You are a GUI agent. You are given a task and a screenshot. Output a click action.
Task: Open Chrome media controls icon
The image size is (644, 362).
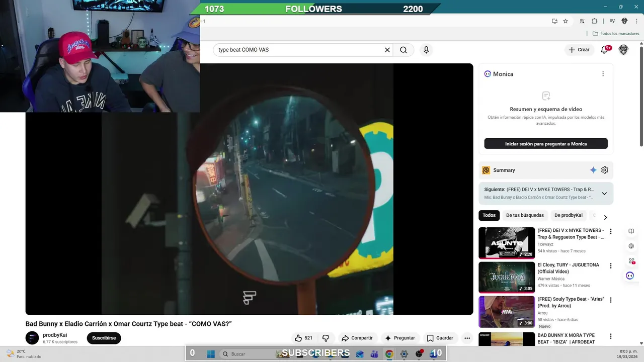point(612,21)
